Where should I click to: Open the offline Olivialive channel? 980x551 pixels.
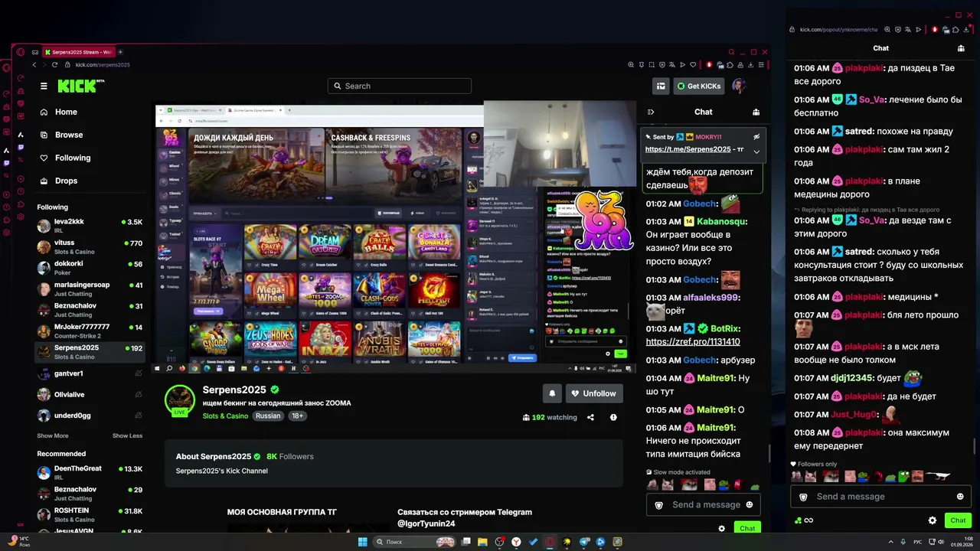click(90, 395)
